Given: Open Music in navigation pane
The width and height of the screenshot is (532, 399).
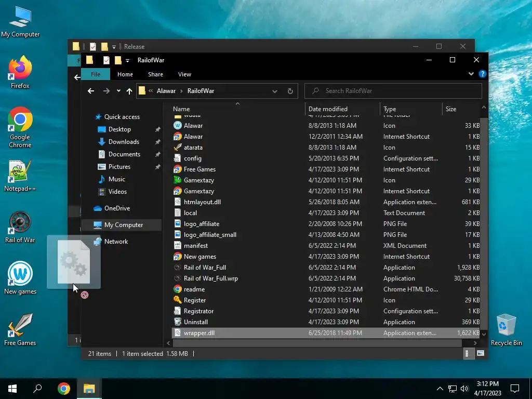Looking at the screenshot, I should tap(117, 179).
